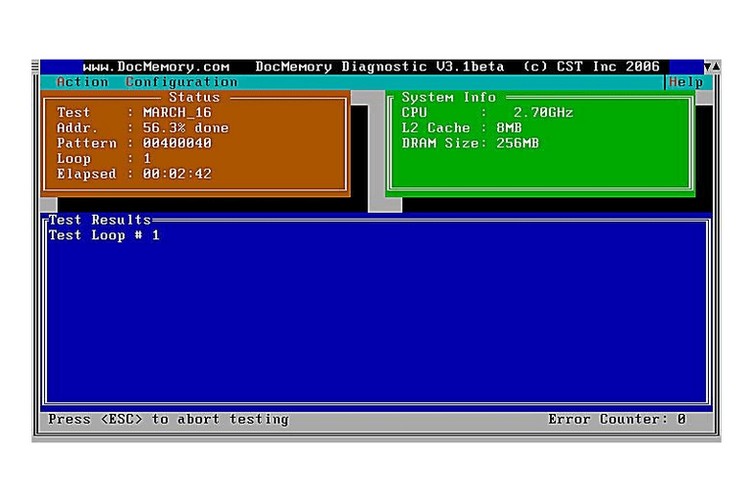Open the Action menu

tap(82, 82)
